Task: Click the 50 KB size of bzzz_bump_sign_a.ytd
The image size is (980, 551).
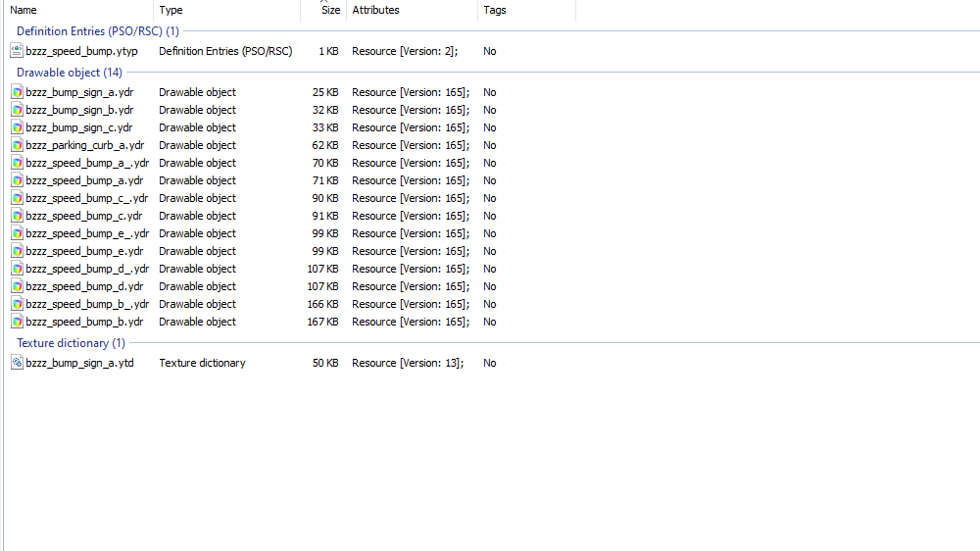Action: tap(325, 363)
